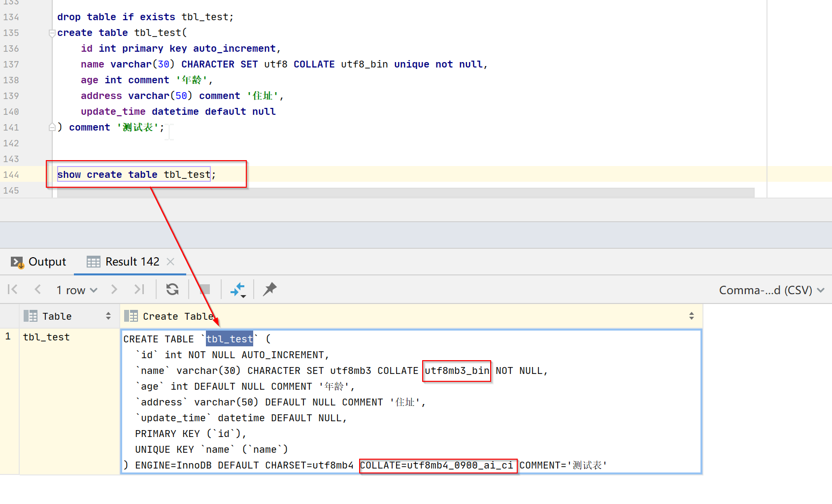Screen dimensions: 832x504
Task: Click 'ENGINE=InnoDB' in the result text
Action: point(173,466)
